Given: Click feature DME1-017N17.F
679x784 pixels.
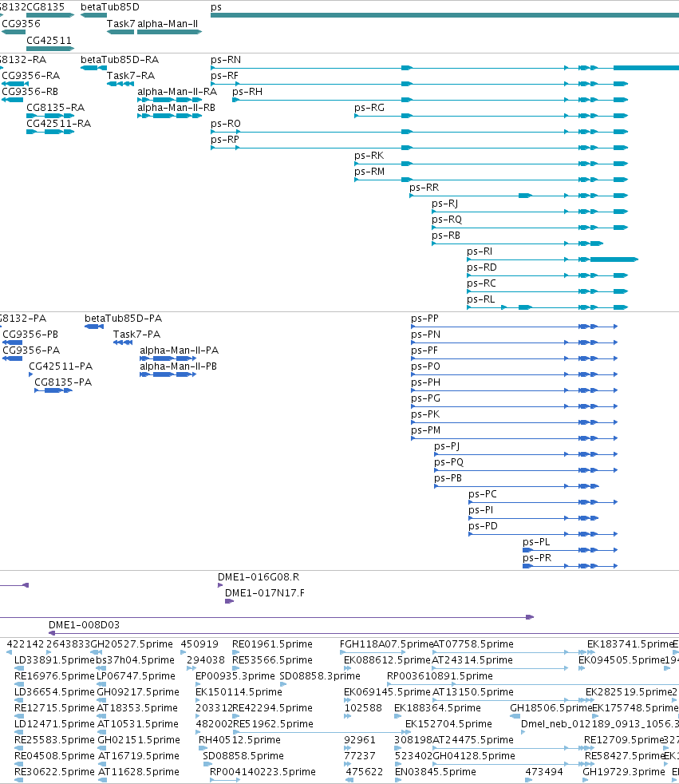Looking at the screenshot, I should pos(264,593).
